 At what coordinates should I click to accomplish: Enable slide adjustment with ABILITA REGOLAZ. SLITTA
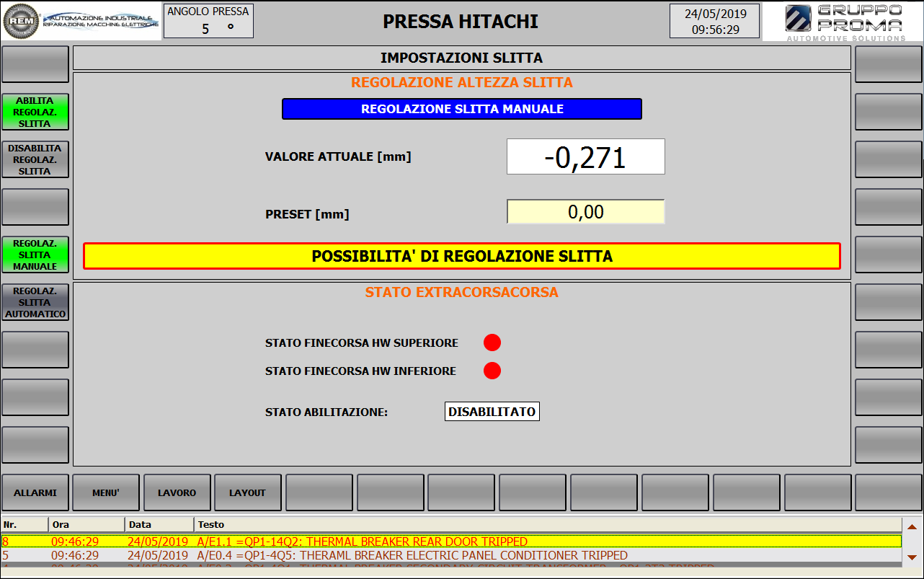[35, 112]
